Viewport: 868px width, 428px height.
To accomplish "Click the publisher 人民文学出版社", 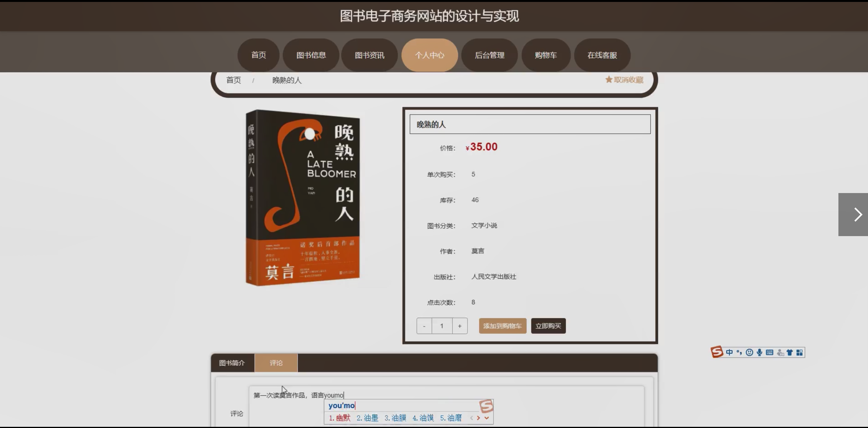I will tap(494, 277).
